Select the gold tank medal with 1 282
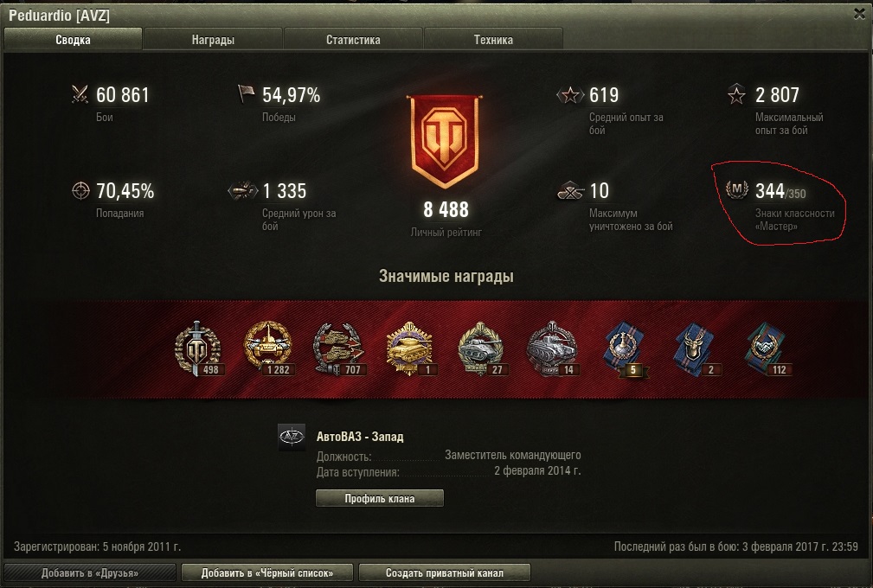 tap(269, 348)
